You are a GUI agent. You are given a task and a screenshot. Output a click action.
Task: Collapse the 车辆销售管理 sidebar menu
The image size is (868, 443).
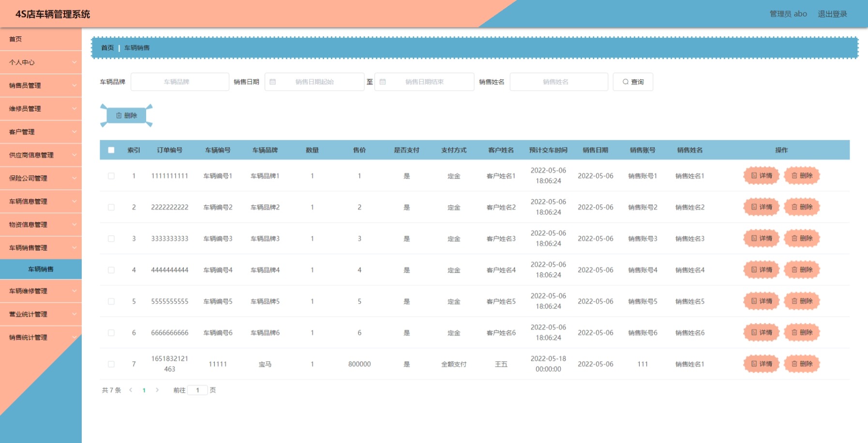41,248
